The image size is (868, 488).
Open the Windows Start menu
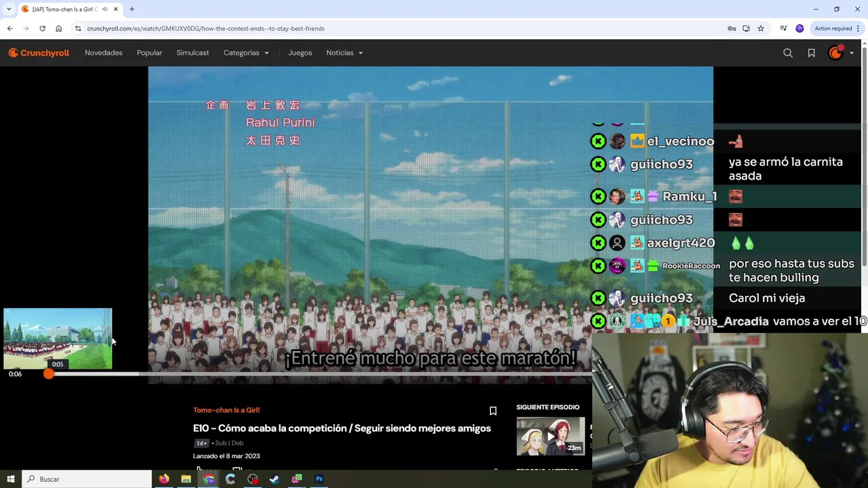click(10, 479)
